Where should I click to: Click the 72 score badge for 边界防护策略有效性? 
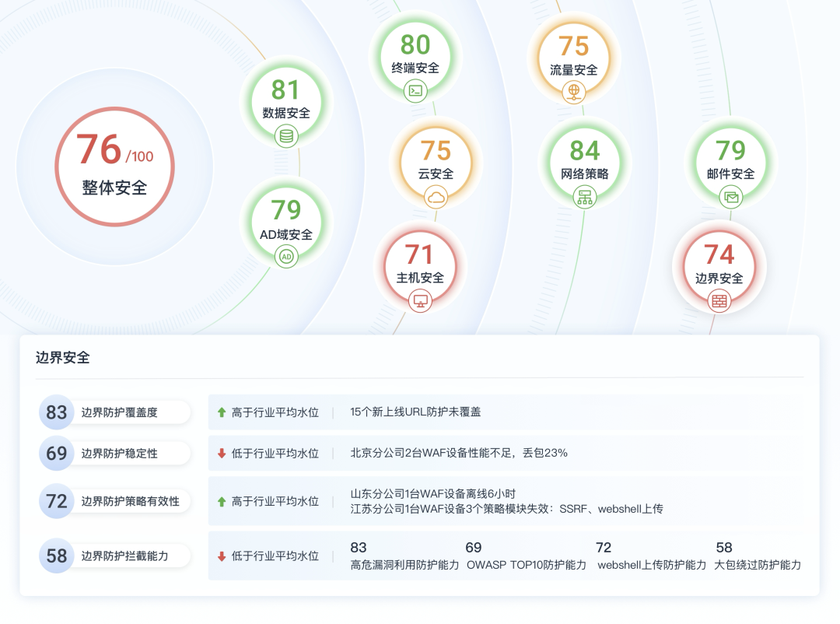tap(56, 502)
